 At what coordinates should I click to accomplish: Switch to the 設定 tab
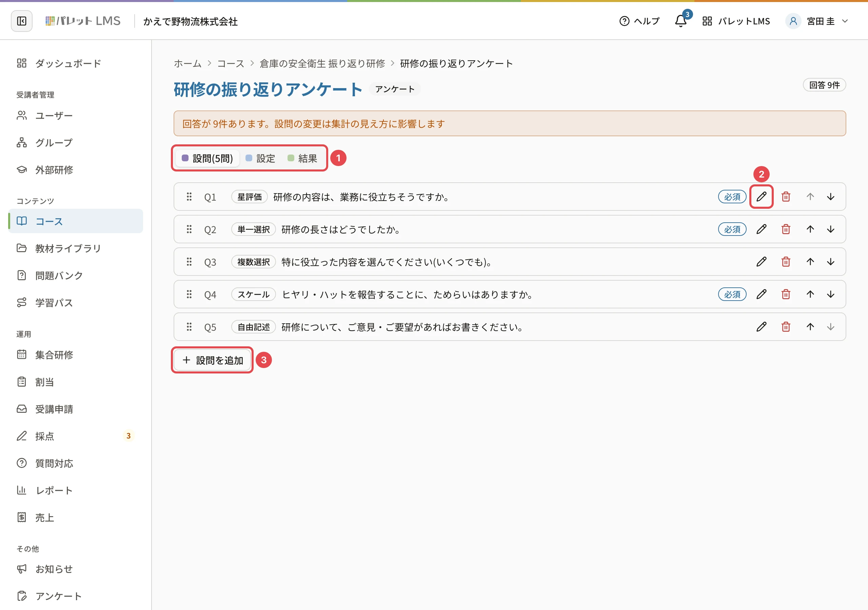pyautogui.click(x=260, y=158)
